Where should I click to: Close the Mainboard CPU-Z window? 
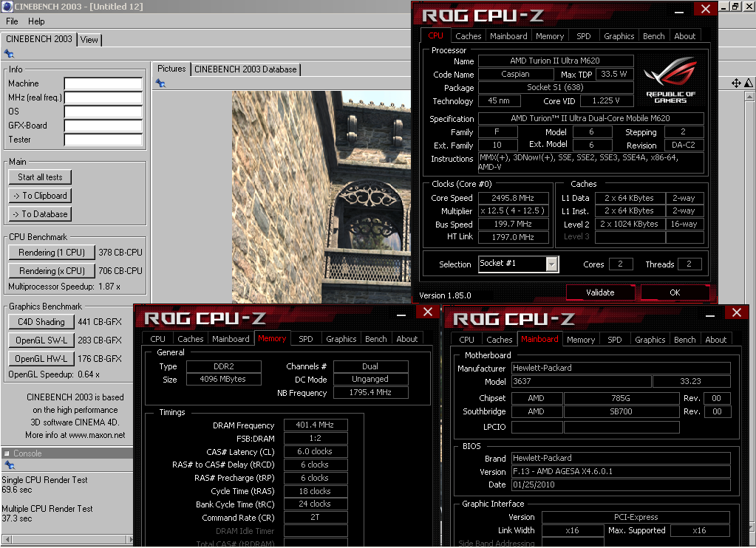coord(737,312)
